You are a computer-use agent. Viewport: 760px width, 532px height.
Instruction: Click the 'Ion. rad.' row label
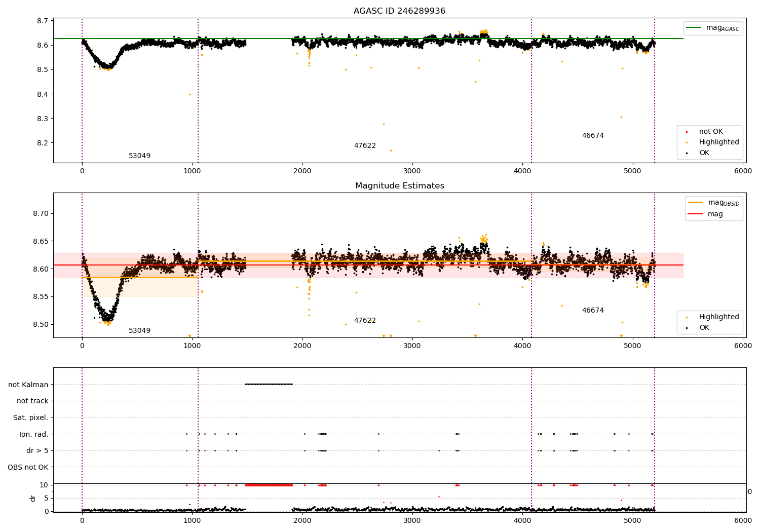point(34,434)
